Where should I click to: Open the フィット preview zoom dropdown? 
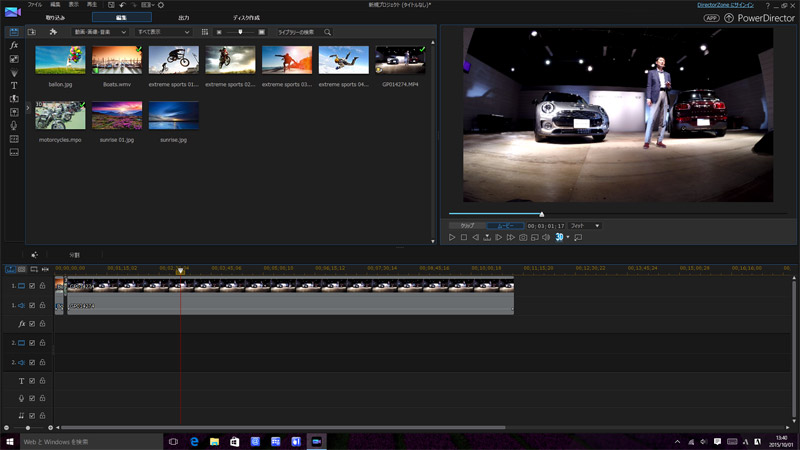585,226
